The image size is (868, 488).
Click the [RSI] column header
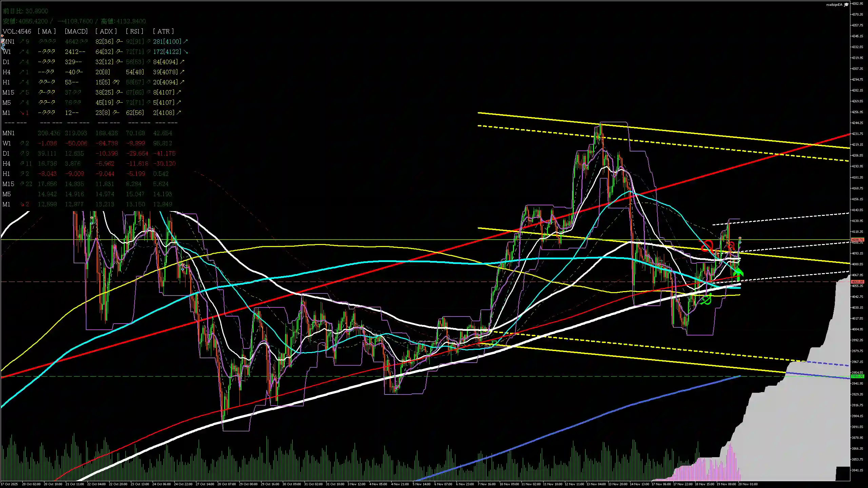click(135, 31)
